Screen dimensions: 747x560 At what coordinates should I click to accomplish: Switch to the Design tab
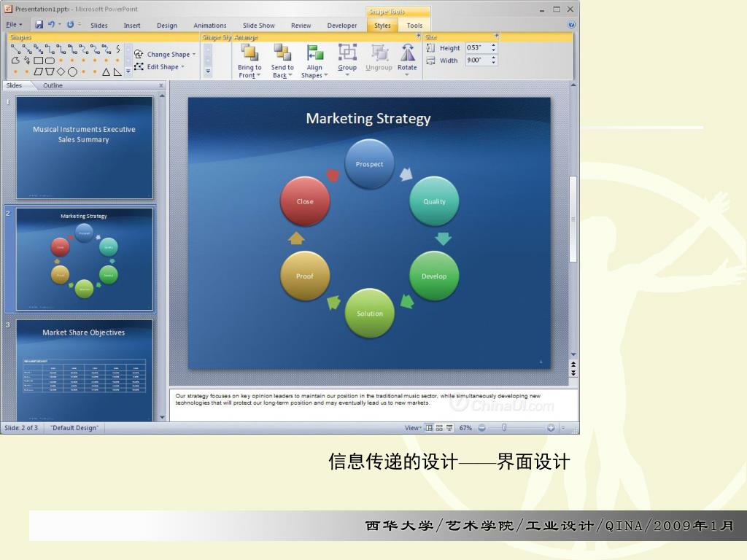[167, 26]
